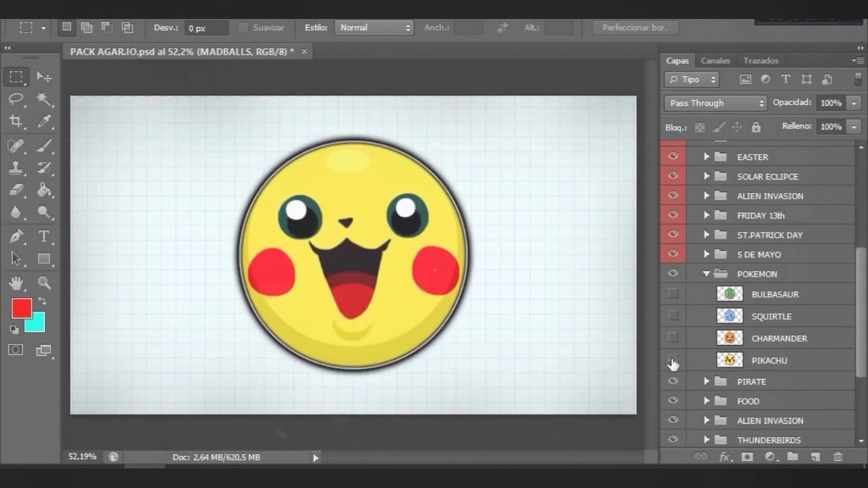Click Subtract from selection option icon
Screen dimensions: 868x488
tap(106, 28)
